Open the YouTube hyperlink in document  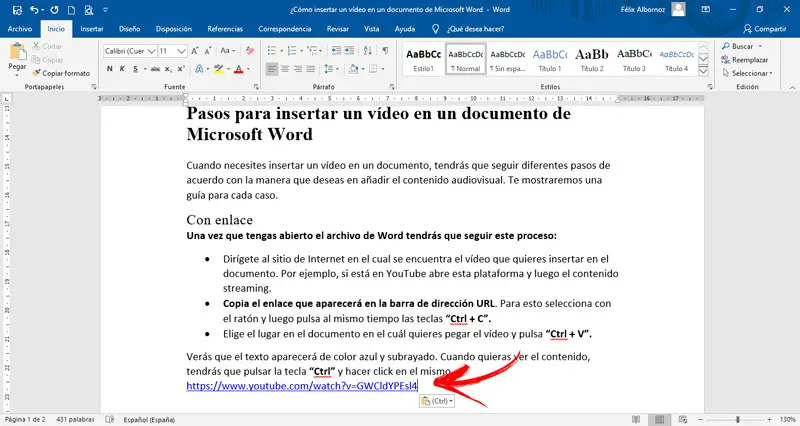click(302, 386)
